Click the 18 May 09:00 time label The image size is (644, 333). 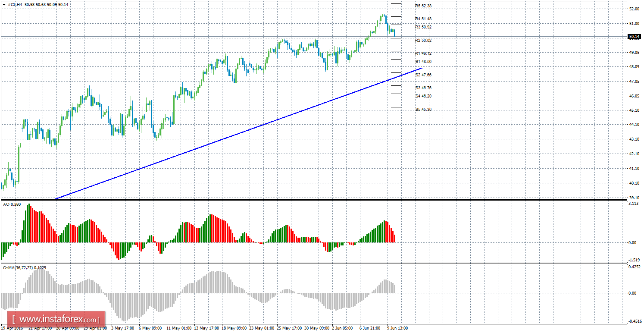pos(234,328)
